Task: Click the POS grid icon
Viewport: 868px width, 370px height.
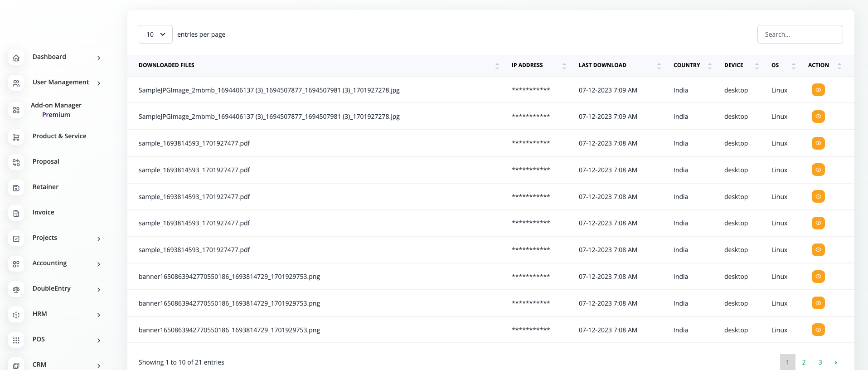Action: [16, 340]
